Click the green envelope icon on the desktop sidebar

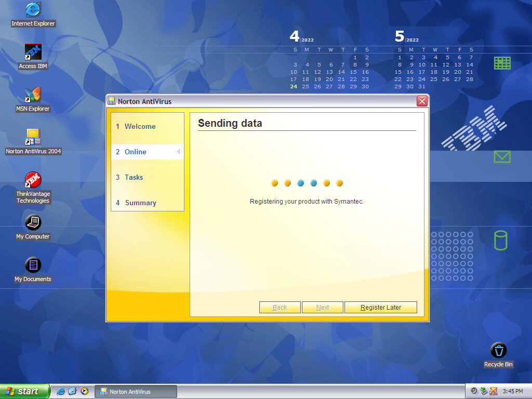502,156
